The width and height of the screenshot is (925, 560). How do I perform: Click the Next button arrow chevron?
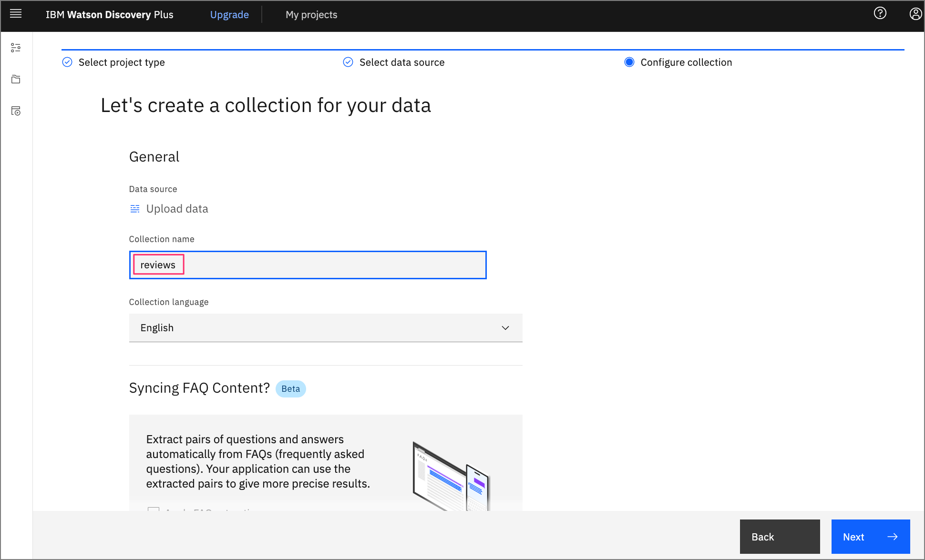coord(891,537)
